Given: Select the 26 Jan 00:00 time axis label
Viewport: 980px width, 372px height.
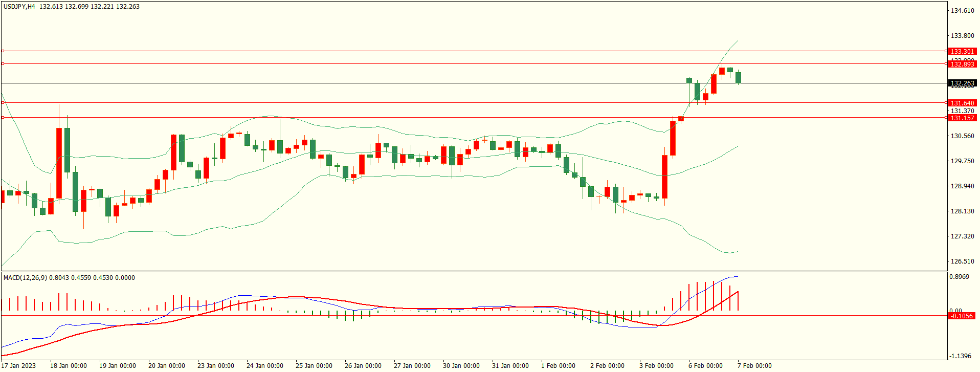Looking at the screenshot, I should 363,365.
